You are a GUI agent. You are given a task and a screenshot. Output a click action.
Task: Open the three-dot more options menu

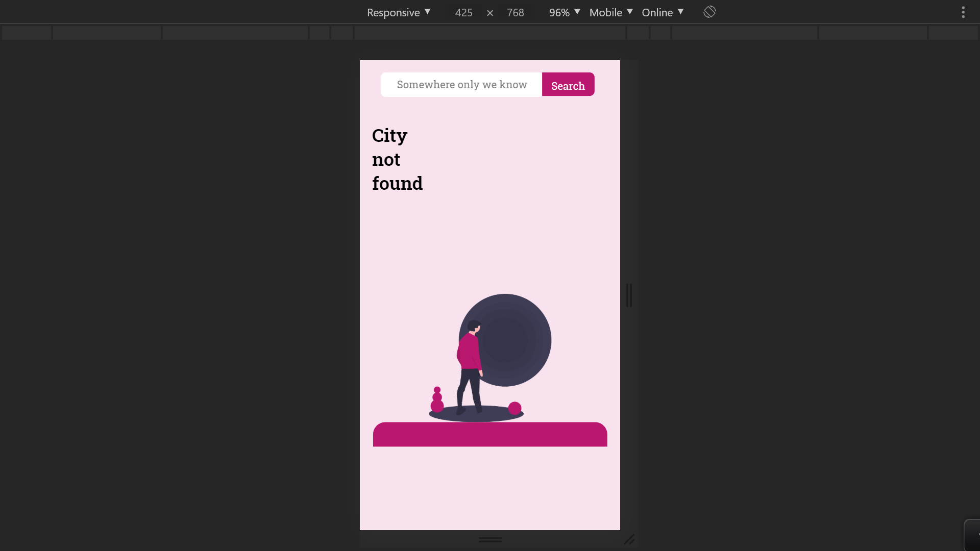point(963,12)
